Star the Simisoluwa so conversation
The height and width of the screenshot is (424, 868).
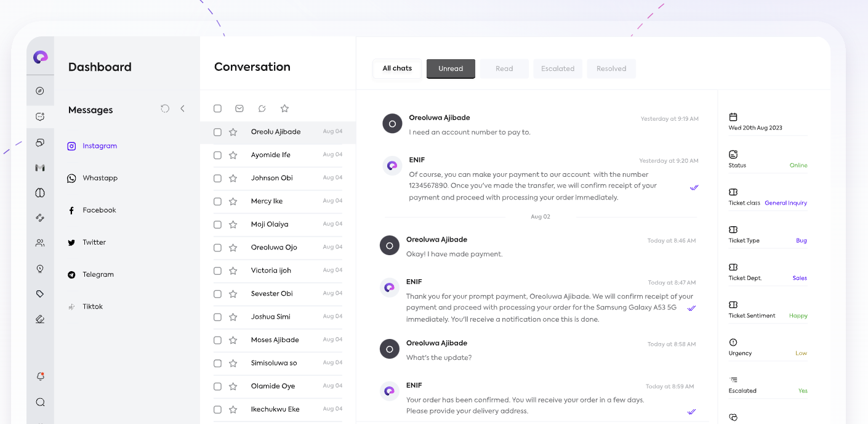click(233, 363)
